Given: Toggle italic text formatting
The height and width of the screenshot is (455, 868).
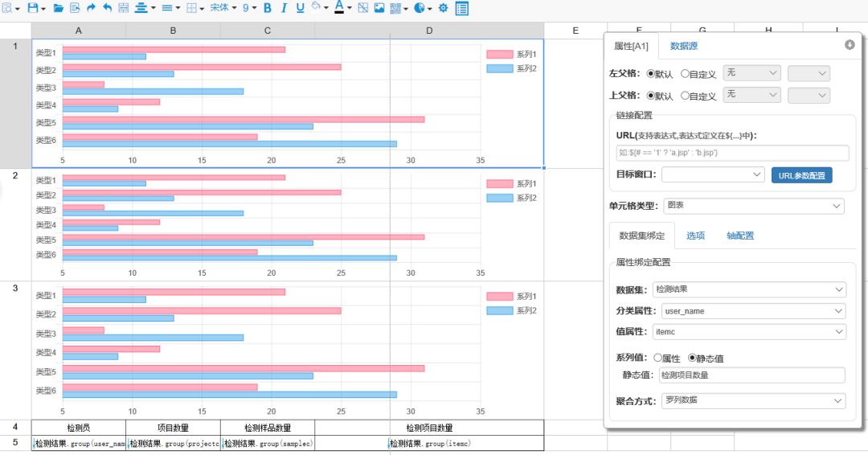Looking at the screenshot, I should click(x=284, y=8).
